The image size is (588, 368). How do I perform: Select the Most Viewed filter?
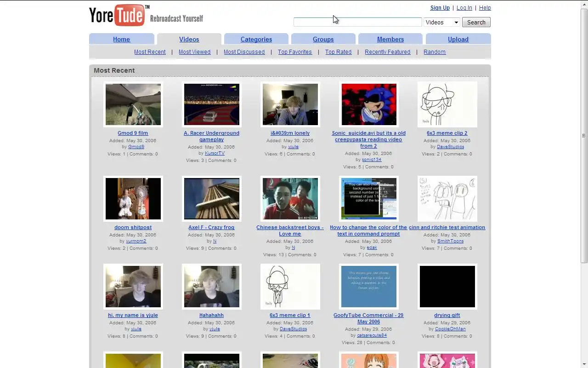194,52
